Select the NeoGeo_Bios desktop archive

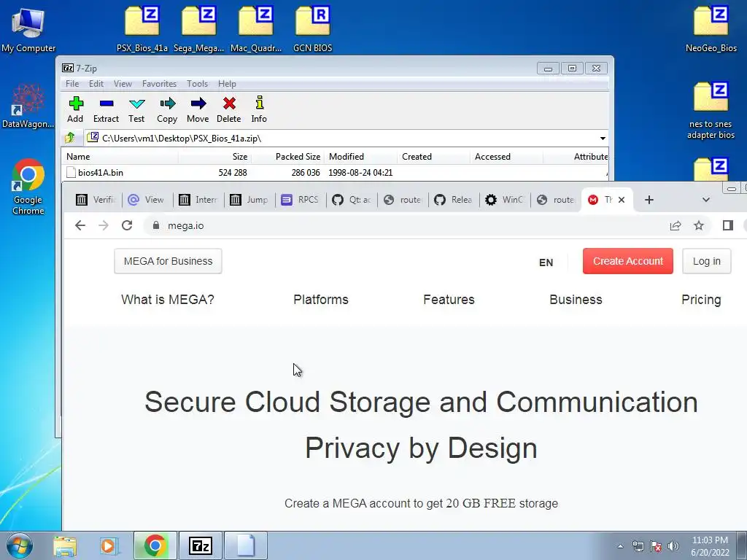pos(711,29)
